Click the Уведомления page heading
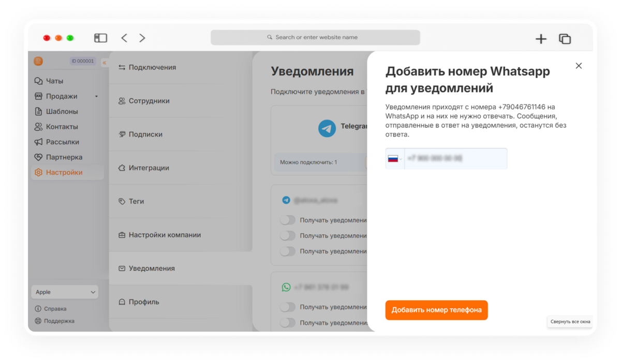621x364 pixels. (x=312, y=71)
